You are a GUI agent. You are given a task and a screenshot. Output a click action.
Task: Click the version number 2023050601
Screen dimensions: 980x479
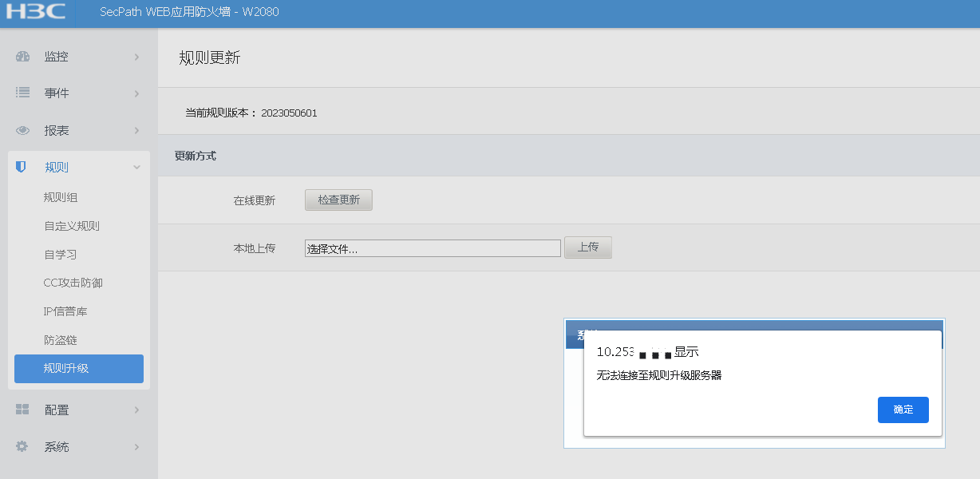pos(289,113)
